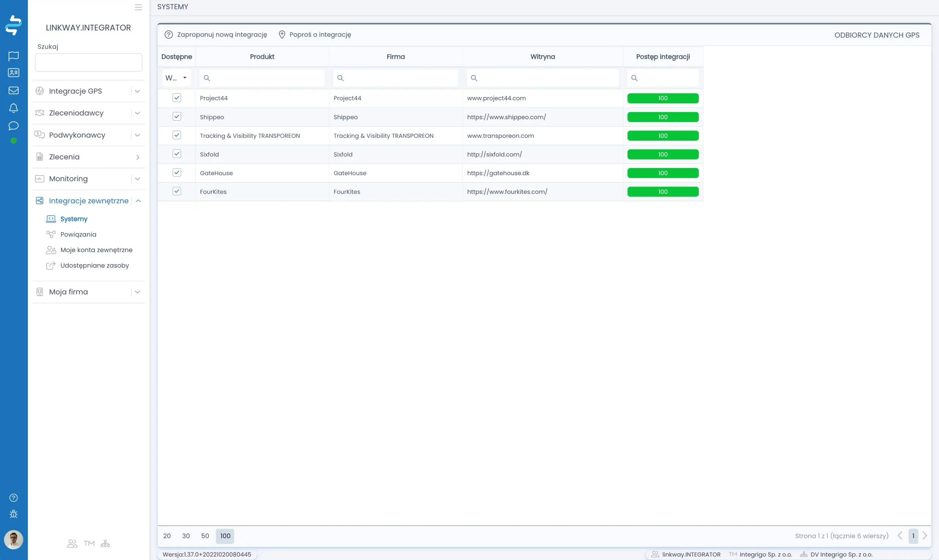Select Systemy submenu item
The width and height of the screenshot is (939, 560).
(x=74, y=219)
